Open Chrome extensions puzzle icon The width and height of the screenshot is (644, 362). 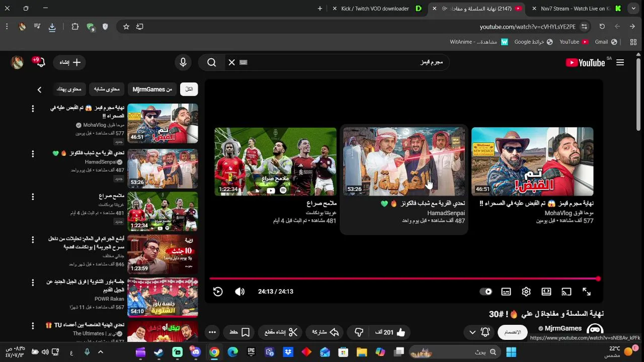point(75,27)
